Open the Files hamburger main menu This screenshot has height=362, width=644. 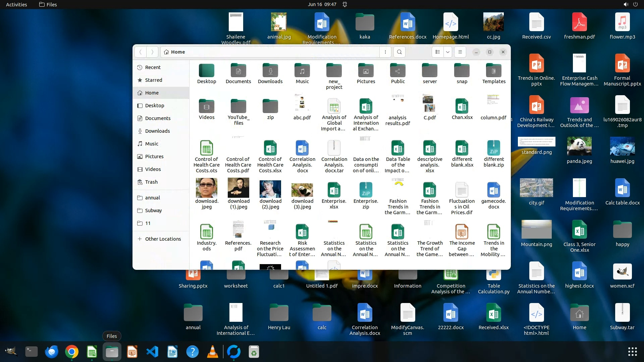pos(460,52)
